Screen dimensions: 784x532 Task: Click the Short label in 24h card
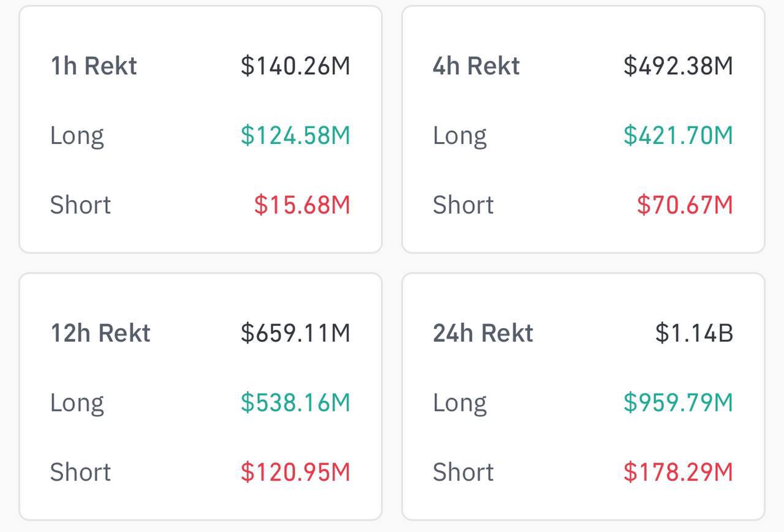tap(463, 472)
